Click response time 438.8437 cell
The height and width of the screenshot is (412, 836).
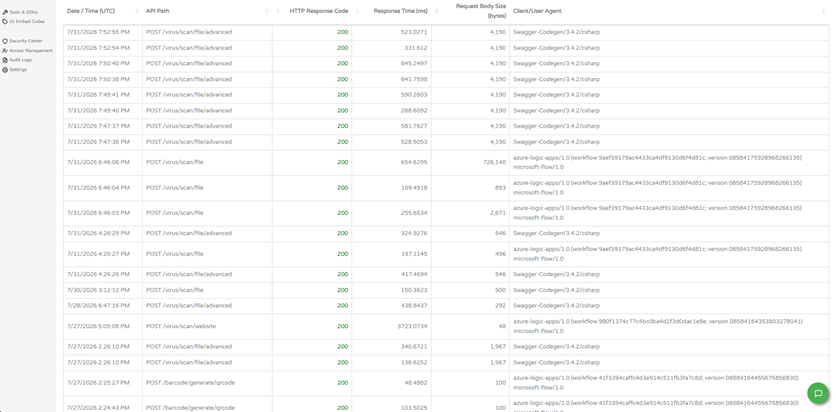click(414, 306)
